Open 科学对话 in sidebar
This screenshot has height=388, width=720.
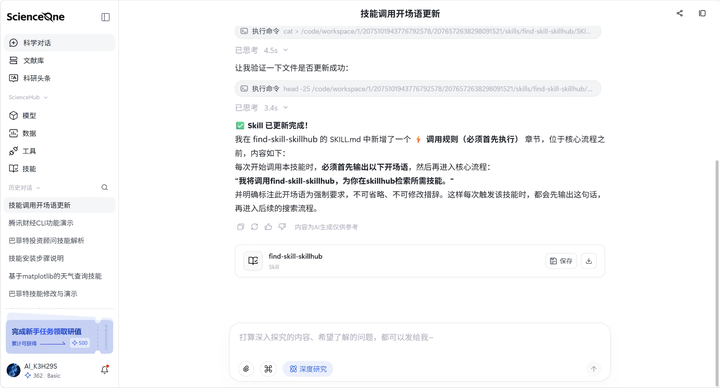click(x=59, y=43)
